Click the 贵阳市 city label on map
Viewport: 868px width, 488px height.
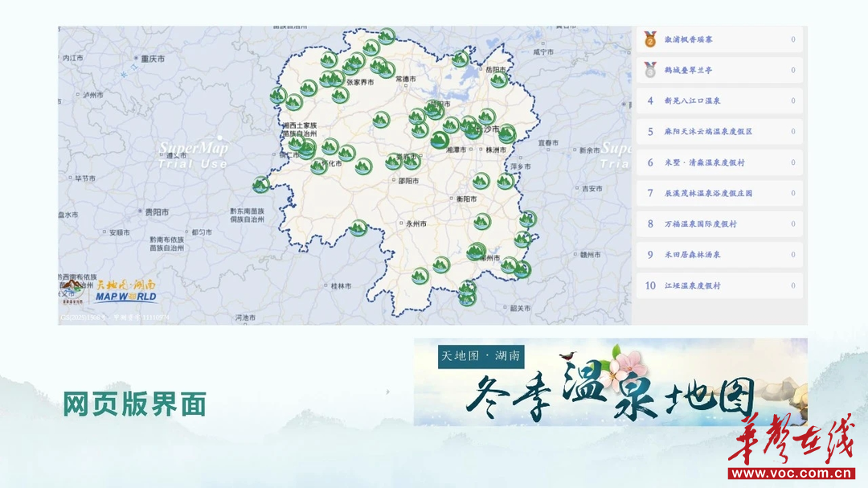[x=155, y=212]
